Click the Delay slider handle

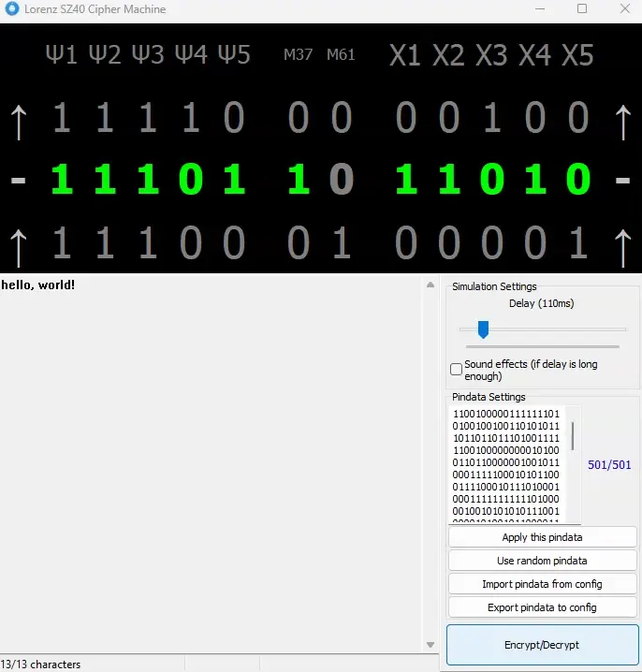(x=483, y=329)
